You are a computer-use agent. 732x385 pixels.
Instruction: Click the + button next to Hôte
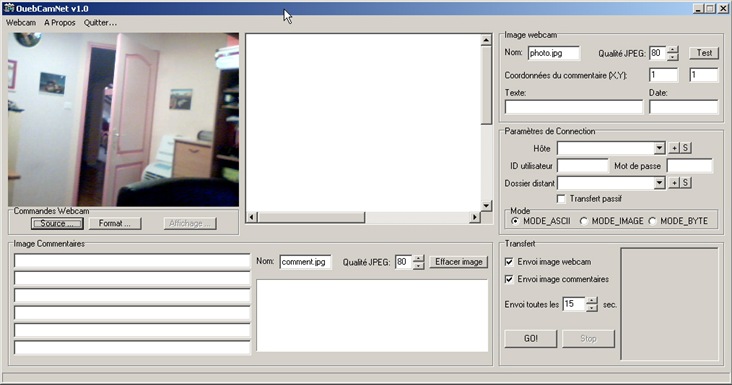point(674,148)
